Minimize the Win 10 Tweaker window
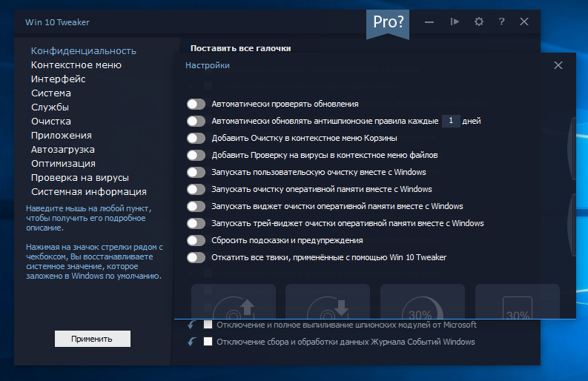Screen dimensions: 588x381 [429, 22]
